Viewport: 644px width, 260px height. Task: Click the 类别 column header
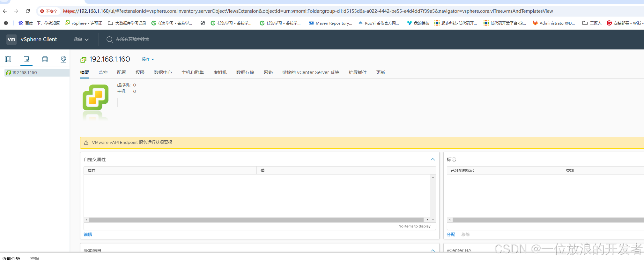click(x=603, y=171)
